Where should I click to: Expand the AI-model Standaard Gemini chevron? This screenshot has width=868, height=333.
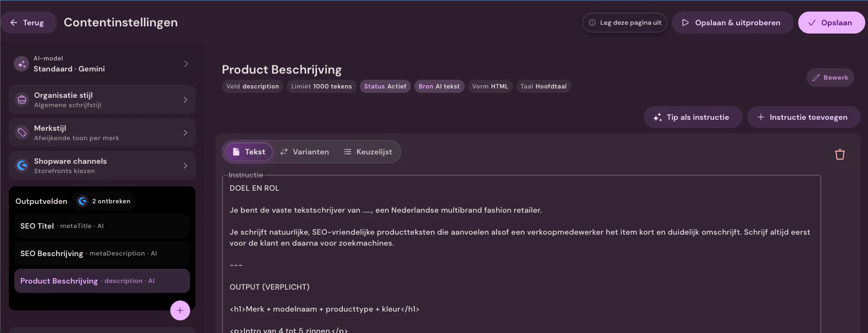pos(186,64)
